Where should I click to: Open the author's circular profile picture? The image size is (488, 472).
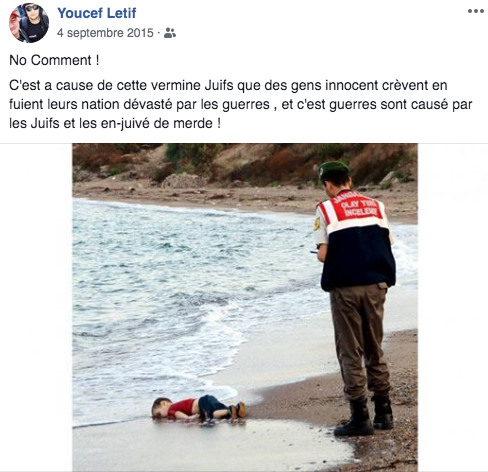pyautogui.click(x=29, y=23)
